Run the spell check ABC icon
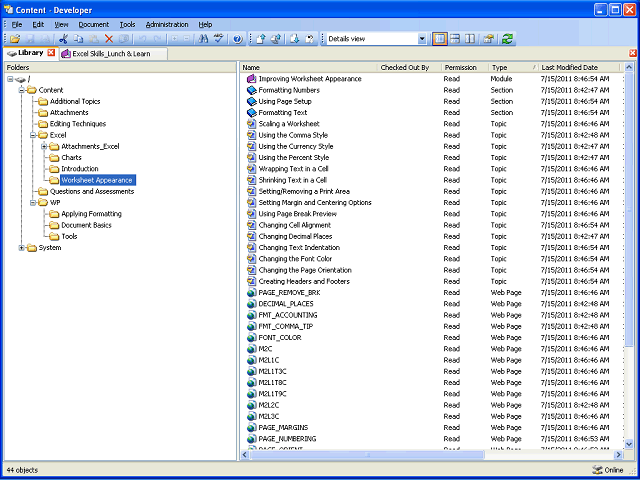The width and height of the screenshot is (640, 480). click(219, 39)
